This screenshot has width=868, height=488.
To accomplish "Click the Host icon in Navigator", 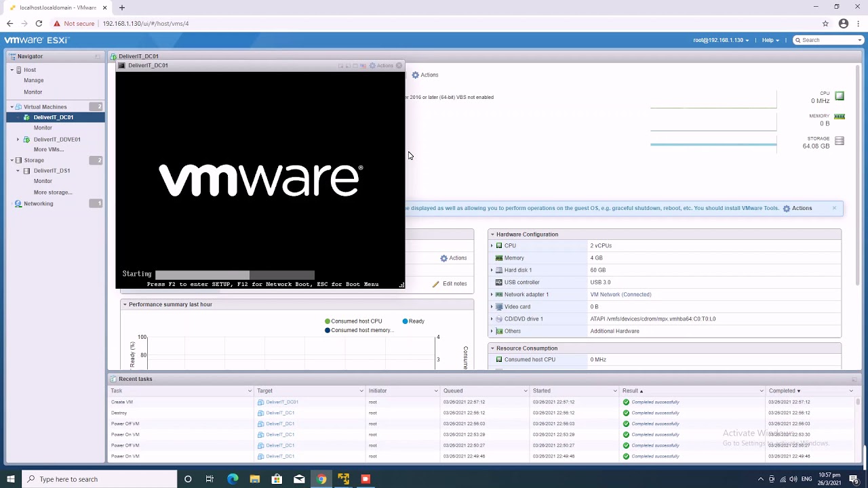I will (19, 70).
